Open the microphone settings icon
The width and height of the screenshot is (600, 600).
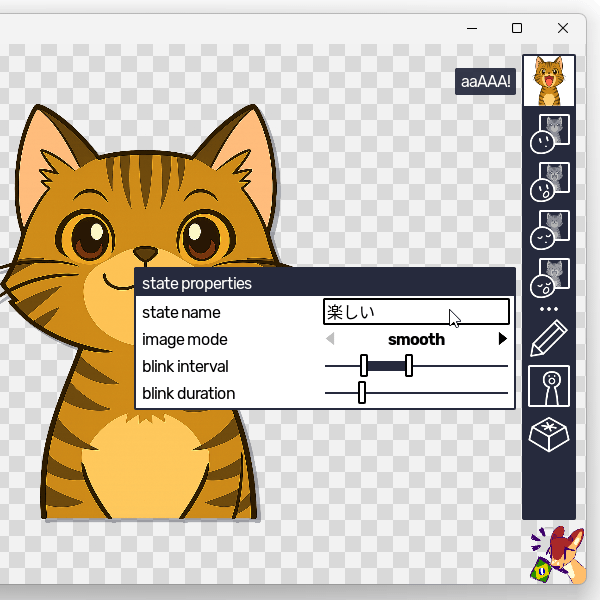coord(548,386)
